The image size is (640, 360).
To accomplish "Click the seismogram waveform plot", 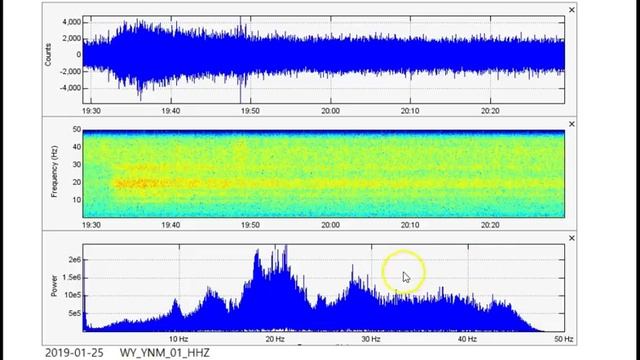I will pyautogui.click(x=324, y=60).
